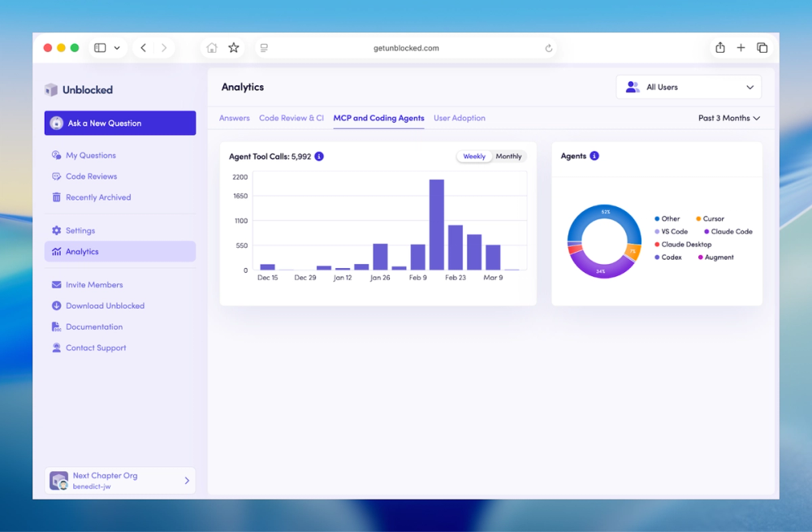
Task: Click the Recently Archived trash icon
Action: [57, 197]
